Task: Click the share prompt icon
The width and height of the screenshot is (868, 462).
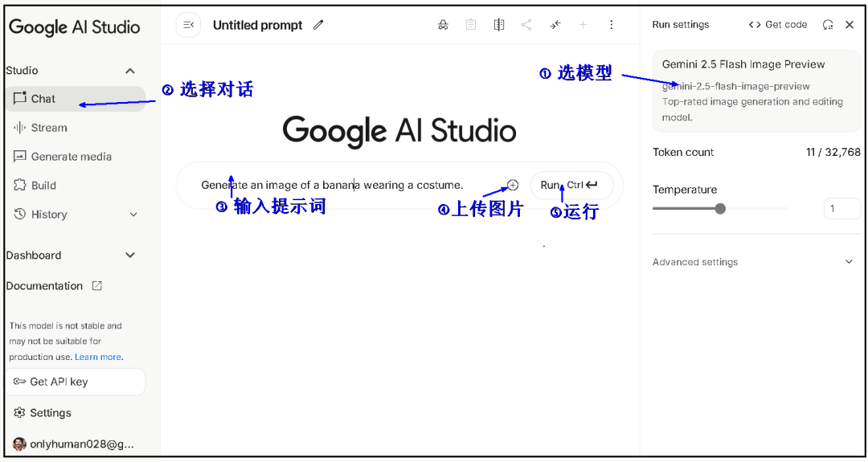Action: tap(526, 25)
